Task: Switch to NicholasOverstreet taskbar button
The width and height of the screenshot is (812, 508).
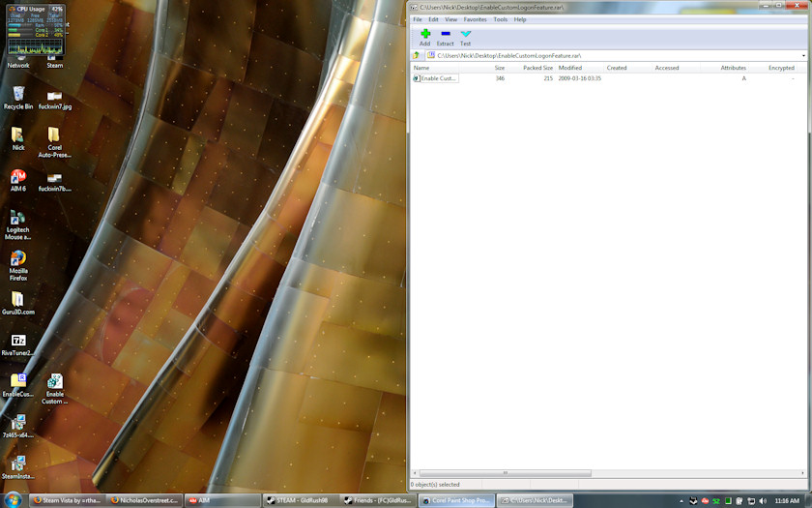Action: click(x=145, y=501)
